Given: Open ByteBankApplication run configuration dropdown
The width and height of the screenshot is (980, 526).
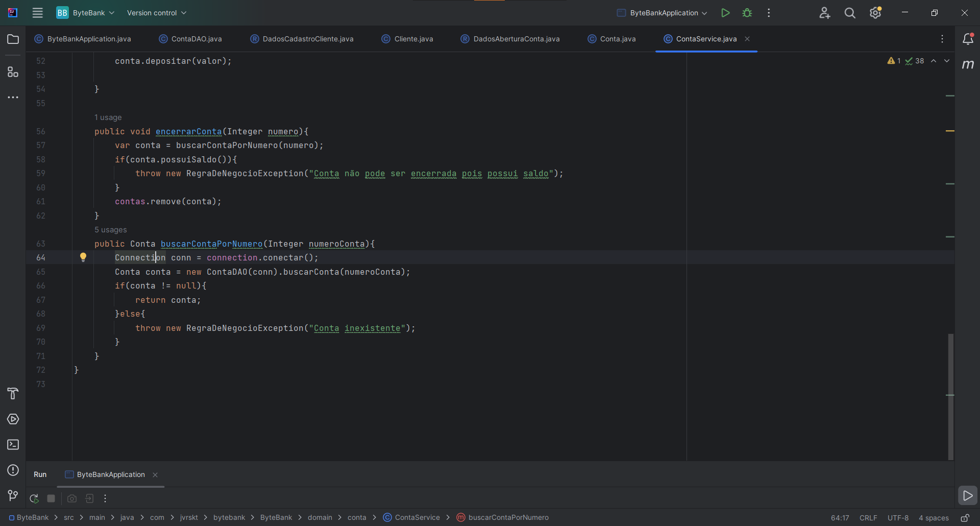Looking at the screenshot, I should click(x=662, y=13).
